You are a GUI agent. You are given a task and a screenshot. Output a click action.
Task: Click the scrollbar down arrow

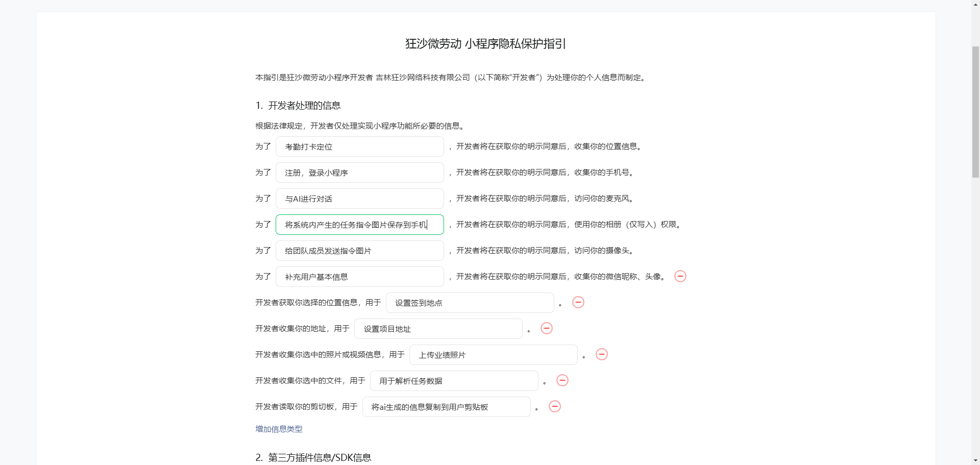[x=975, y=460]
